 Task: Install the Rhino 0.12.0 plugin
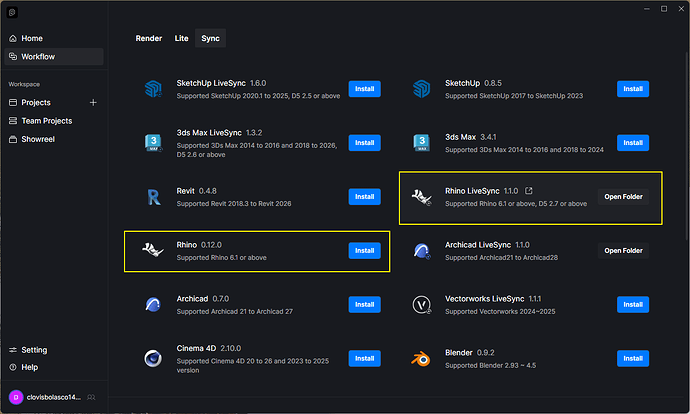pyautogui.click(x=364, y=251)
